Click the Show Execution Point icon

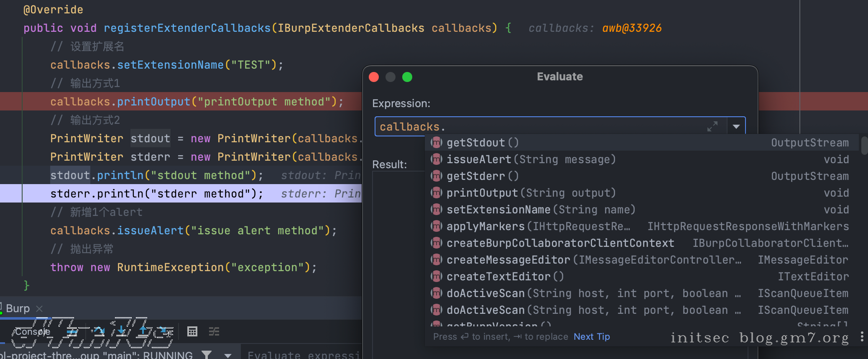click(x=72, y=332)
